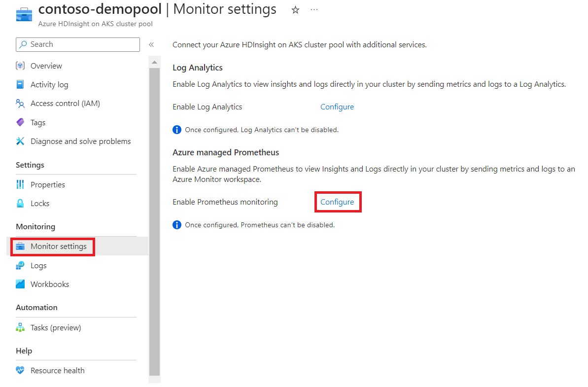Click the Tags icon
Image resolution: width=588 pixels, height=387 pixels.
point(20,122)
